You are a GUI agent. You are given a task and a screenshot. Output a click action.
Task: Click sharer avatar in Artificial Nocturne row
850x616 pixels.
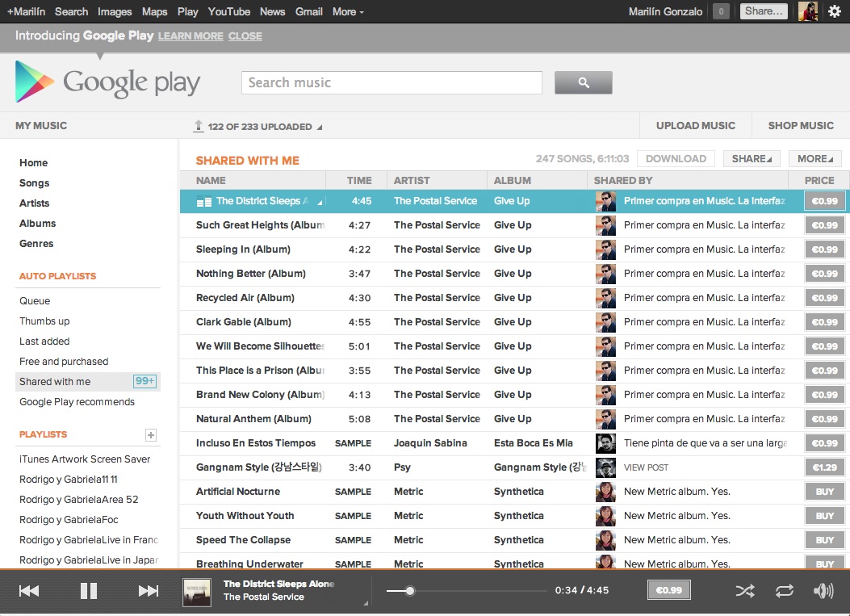pyautogui.click(x=605, y=492)
